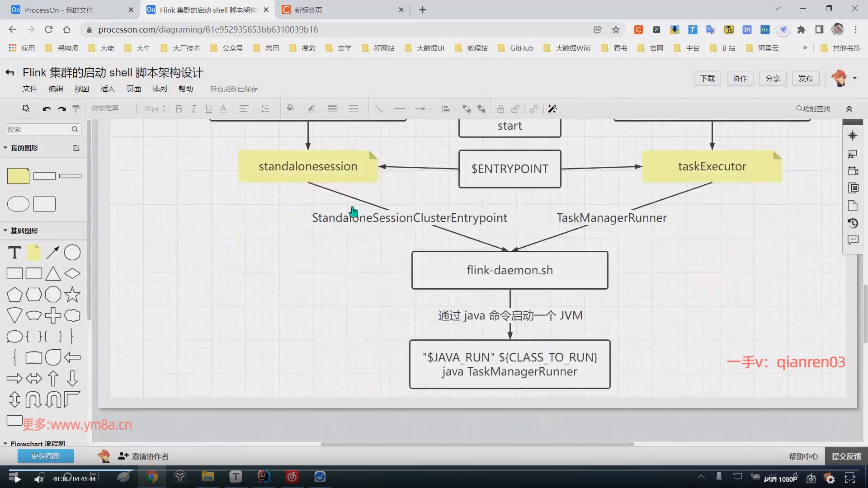Toggle bold text formatting
868x488 pixels.
[x=179, y=109]
